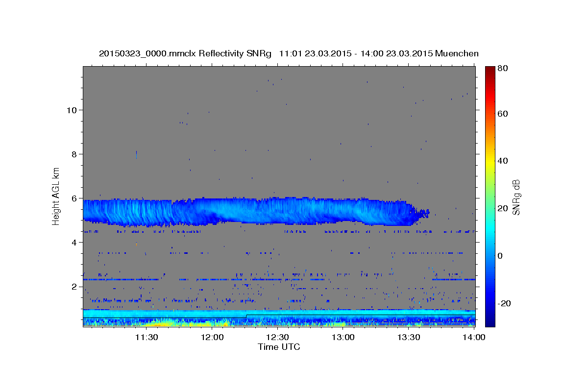Click the 13:30 time tick label

tap(409, 337)
